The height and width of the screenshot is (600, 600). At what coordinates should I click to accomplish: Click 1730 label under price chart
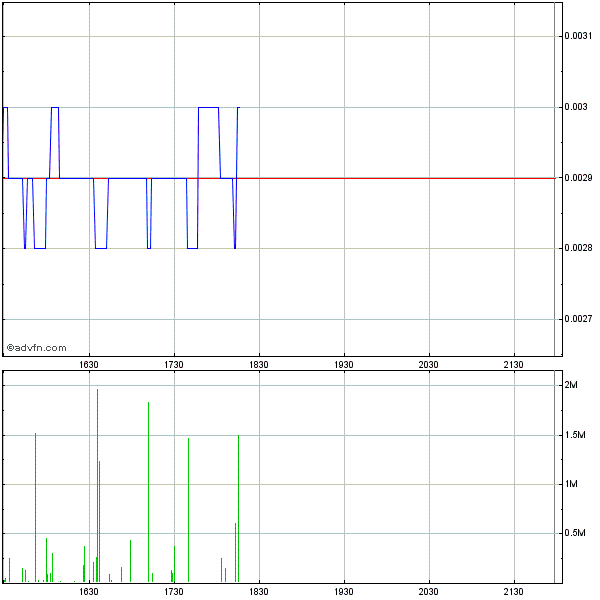[174, 365]
